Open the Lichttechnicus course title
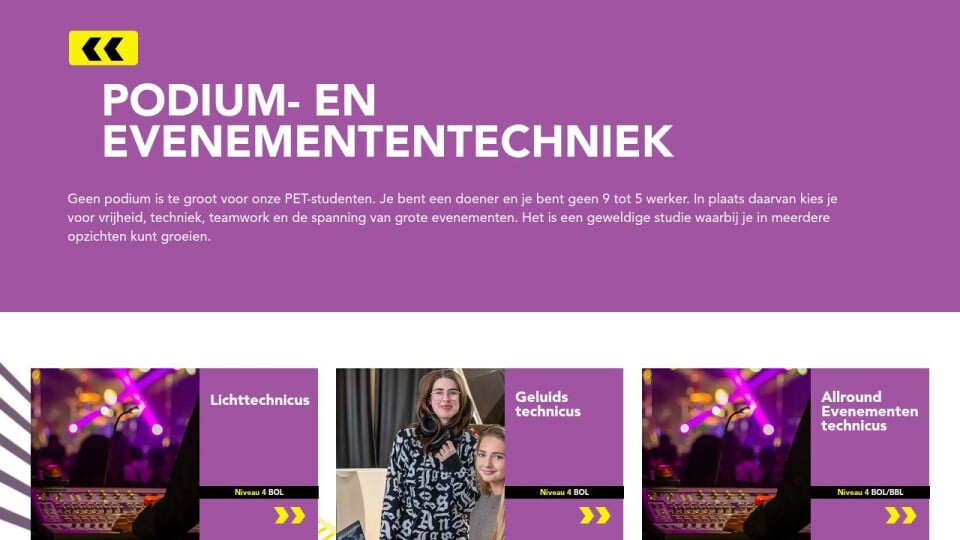The width and height of the screenshot is (960, 540). click(x=260, y=400)
